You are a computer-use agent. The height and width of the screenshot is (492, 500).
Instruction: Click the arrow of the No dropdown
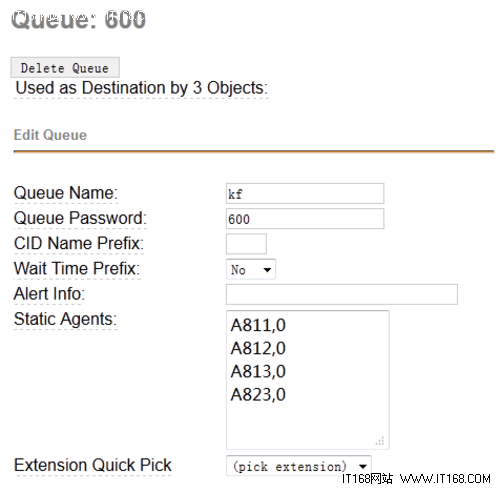(x=267, y=270)
